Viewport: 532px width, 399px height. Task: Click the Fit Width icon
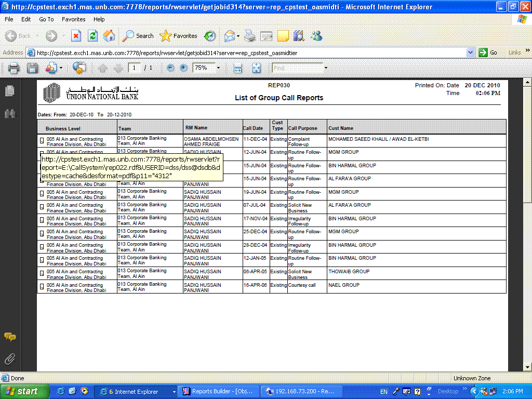238,68
